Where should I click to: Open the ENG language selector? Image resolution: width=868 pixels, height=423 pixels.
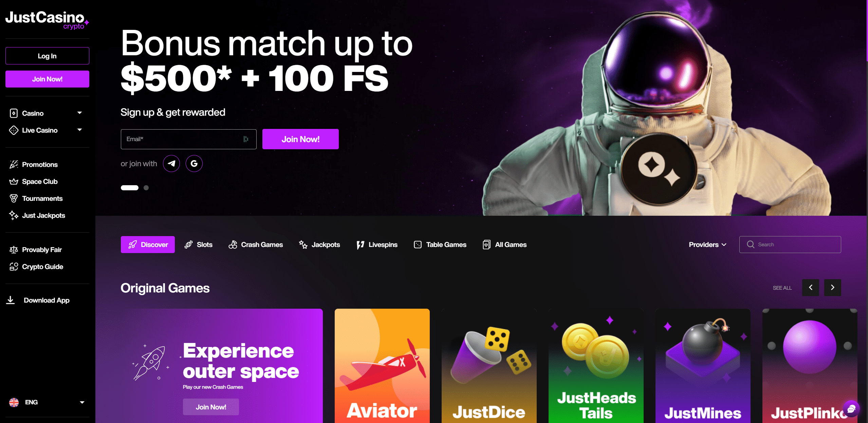tap(47, 402)
